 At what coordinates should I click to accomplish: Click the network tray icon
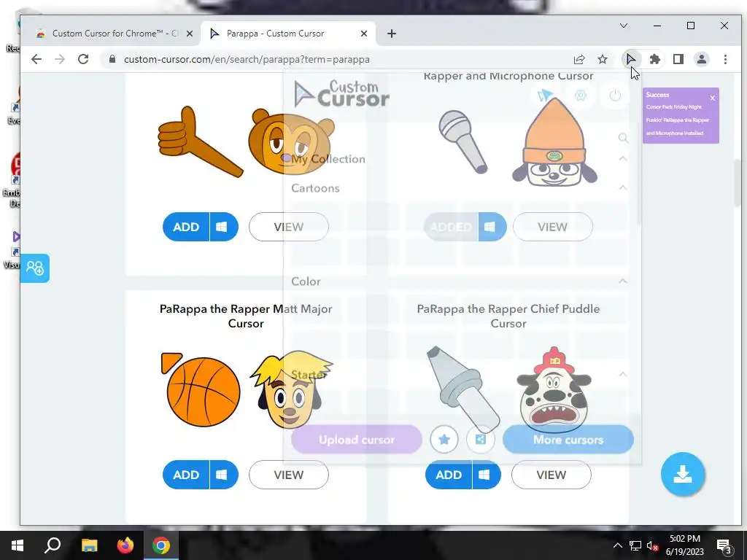[635, 545]
